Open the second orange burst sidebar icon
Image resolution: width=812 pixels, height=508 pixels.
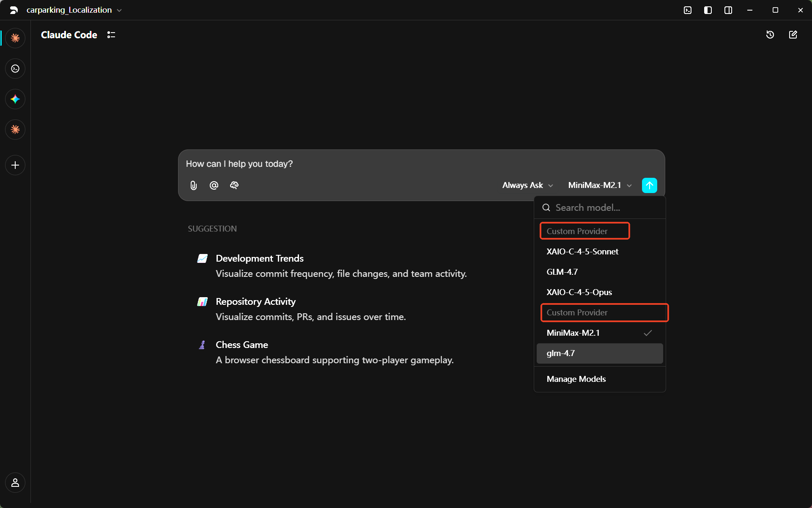(x=15, y=130)
